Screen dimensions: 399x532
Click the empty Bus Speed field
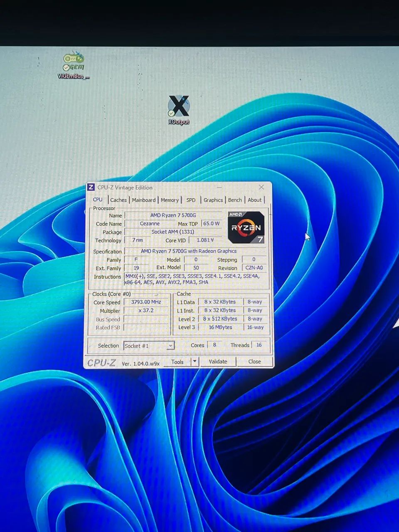[146, 319]
